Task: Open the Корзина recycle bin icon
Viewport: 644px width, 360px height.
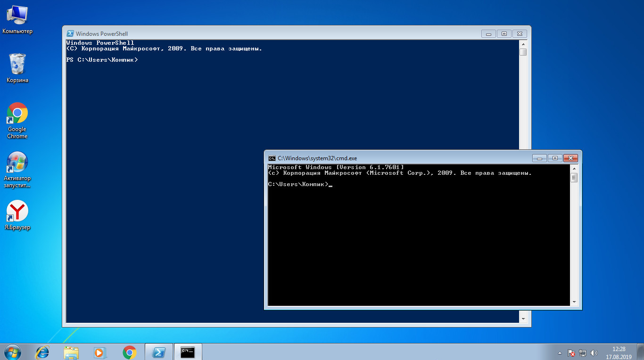Action: [17, 68]
